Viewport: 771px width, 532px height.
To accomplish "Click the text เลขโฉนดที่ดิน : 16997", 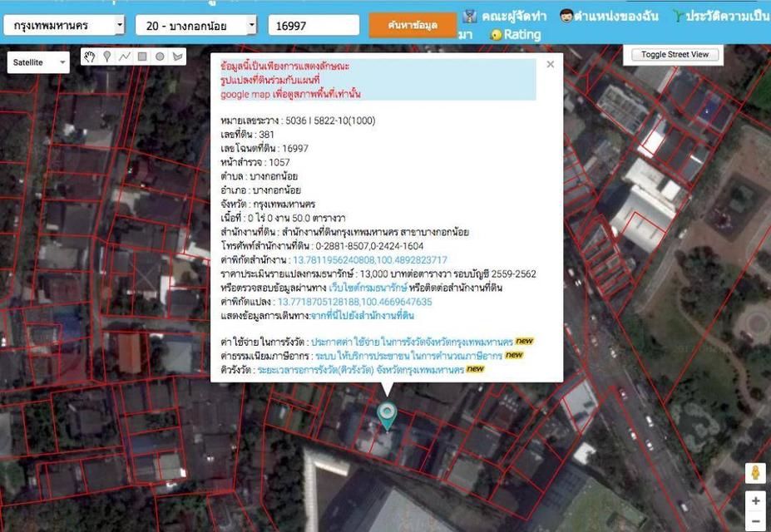I will (x=264, y=148).
